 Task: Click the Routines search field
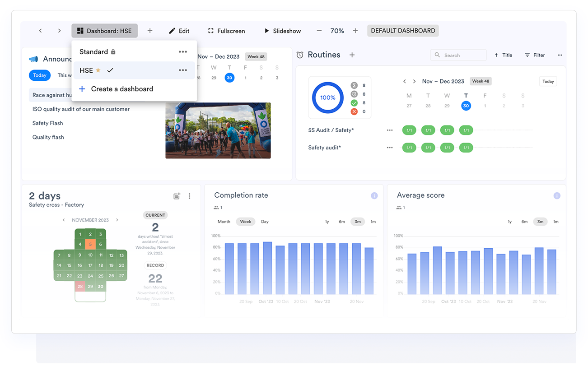point(458,55)
